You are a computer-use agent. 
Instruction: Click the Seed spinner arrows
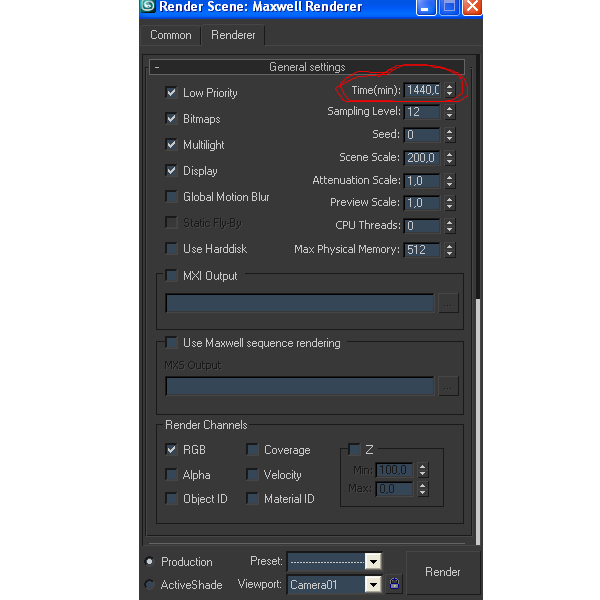[x=450, y=135]
